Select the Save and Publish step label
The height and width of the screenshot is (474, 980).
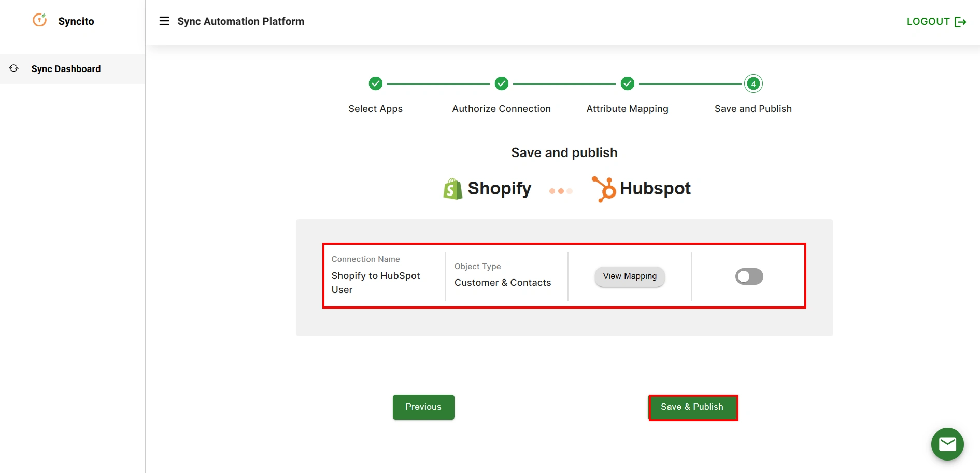click(x=752, y=108)
